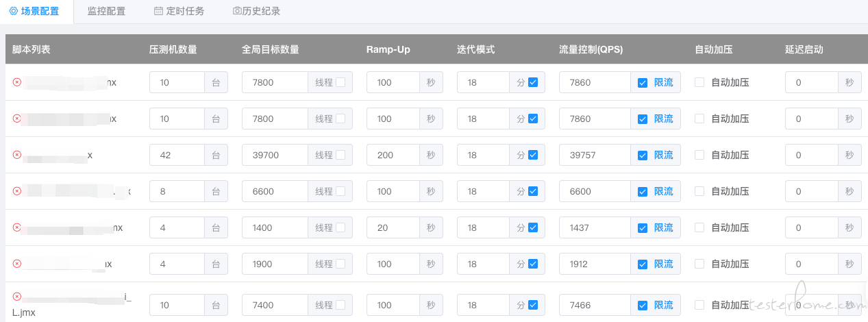Remove the script row with QPS 1912

[16, 264]
